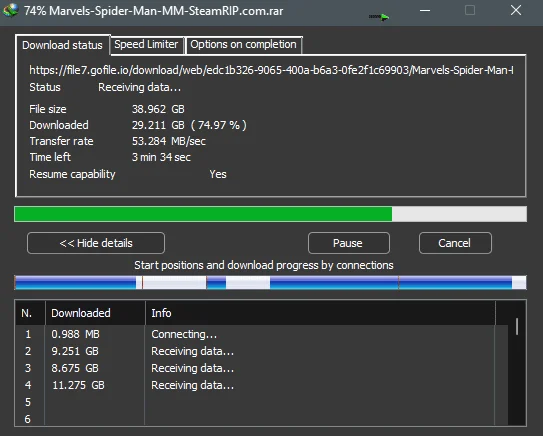Open the Options on completion tab
543x436 pixels.
click(x=243, y=44)
